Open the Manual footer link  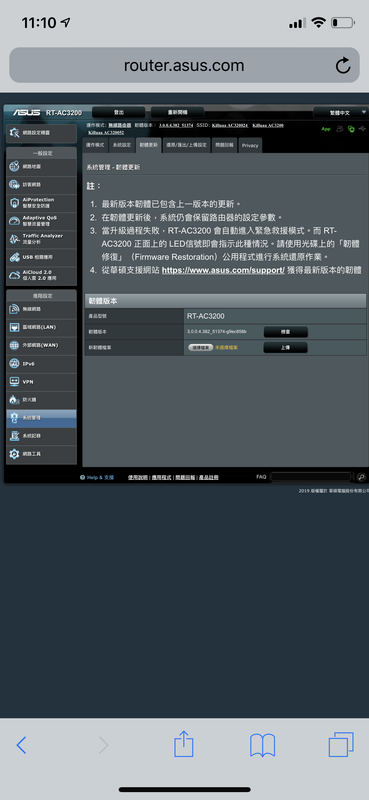click(x=138, y=478)
